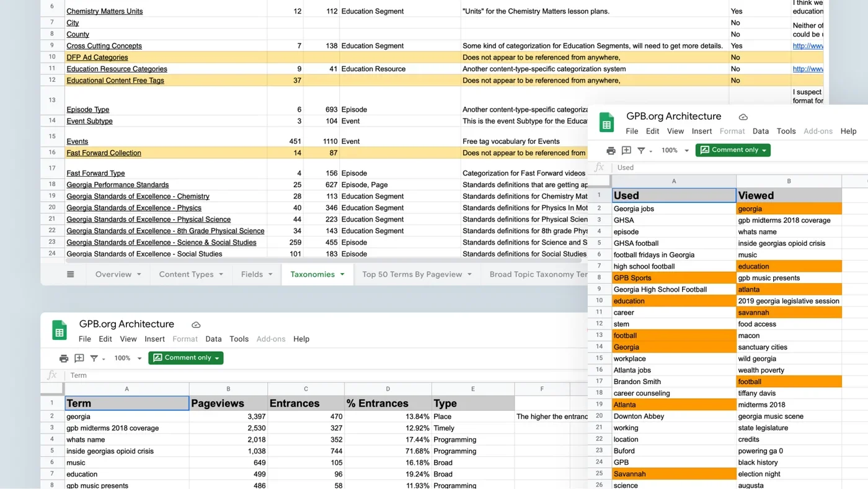
Task: Click the print icon in the Term sheet window
Action: coord(64,358)
